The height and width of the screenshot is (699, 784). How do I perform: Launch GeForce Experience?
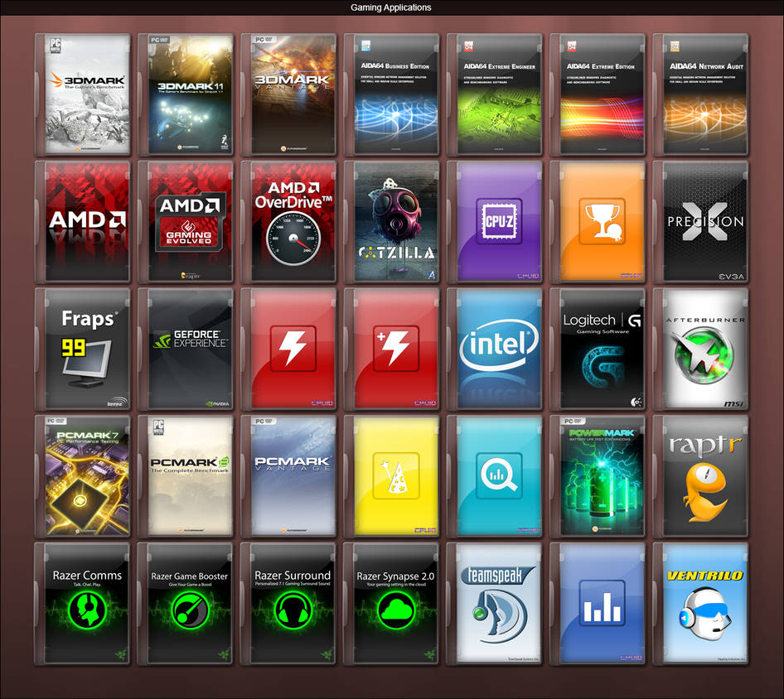pyautogui.click(x=188, y=349)
